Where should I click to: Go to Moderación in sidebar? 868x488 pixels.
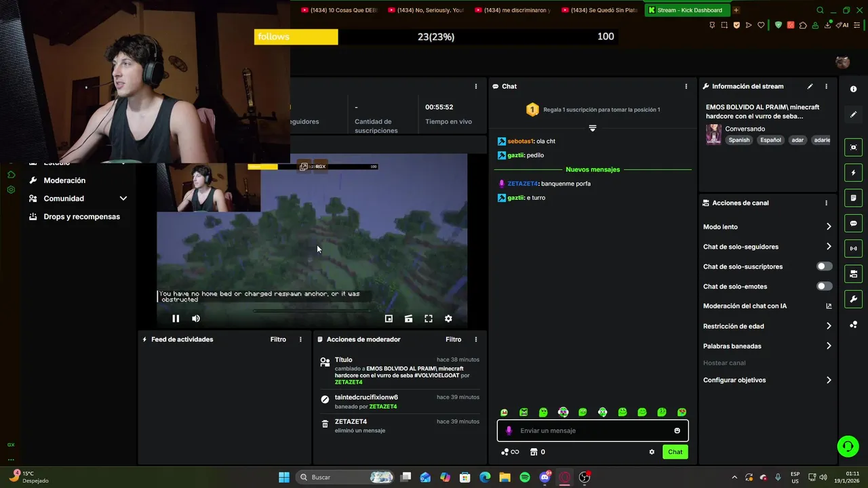pos(64,180)
